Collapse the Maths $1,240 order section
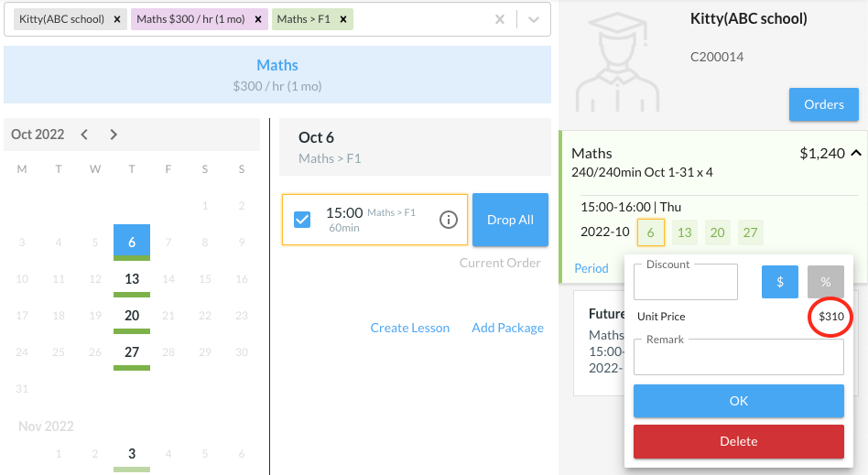 [855, 154]
